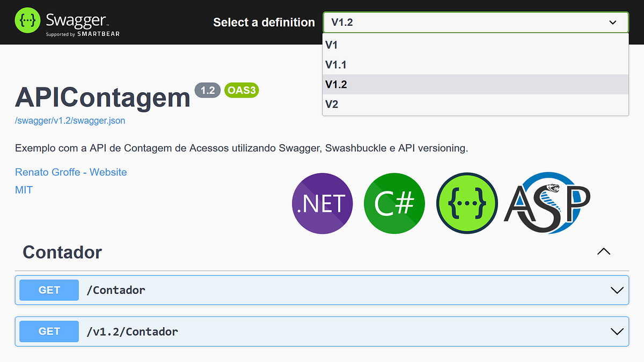Click the green OAS3 badge
The image size is (644, 362).
point(241,90)
